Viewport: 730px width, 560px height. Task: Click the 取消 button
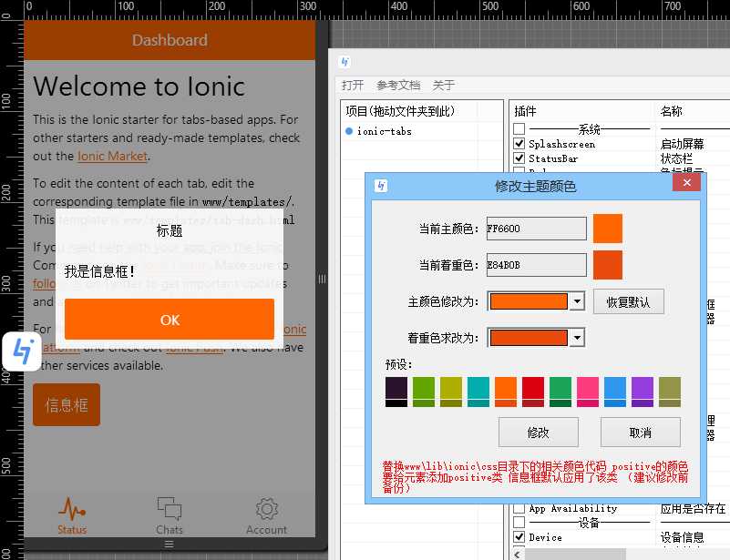(x=640, y=433)
